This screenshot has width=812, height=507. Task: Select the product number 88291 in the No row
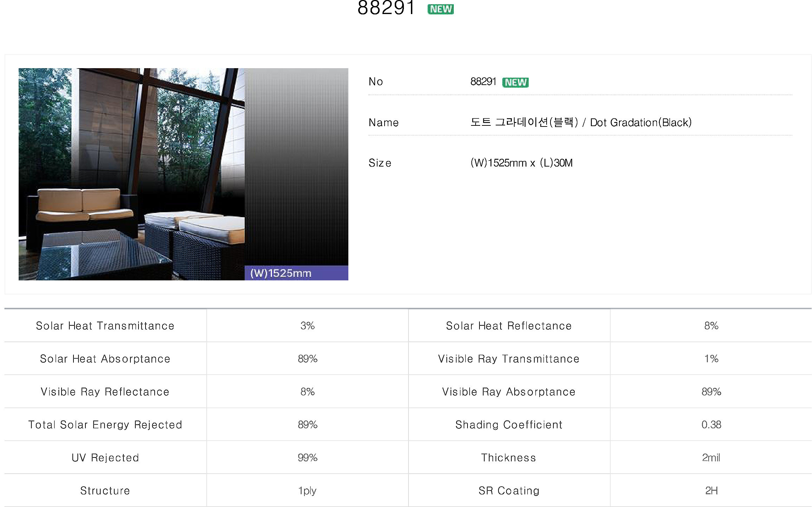click(x=483, y=82)
